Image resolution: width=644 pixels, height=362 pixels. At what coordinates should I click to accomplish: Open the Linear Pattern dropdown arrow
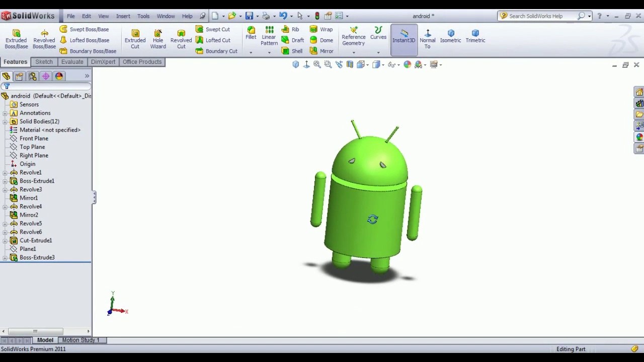pos(269,52)
